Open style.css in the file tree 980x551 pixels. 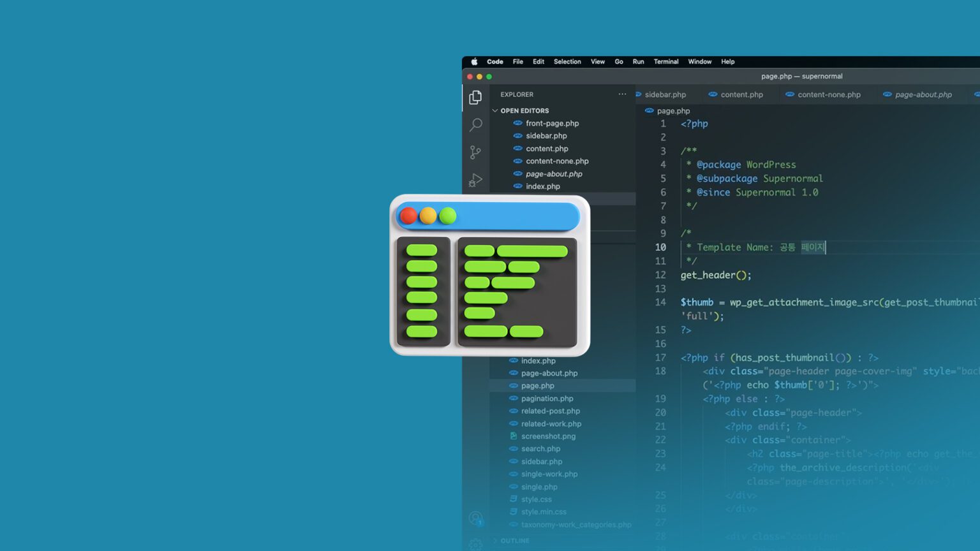[x=536, y=499]
